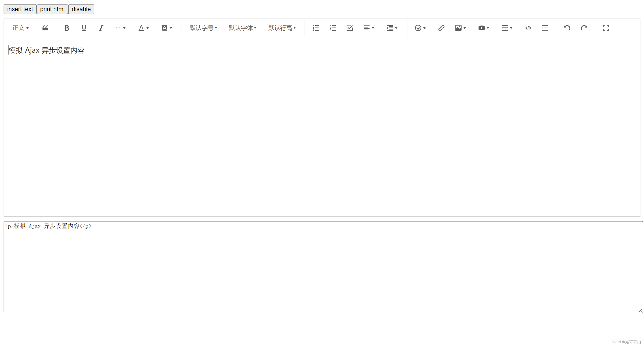Open the emoji picker

click(x=420, y=28)
